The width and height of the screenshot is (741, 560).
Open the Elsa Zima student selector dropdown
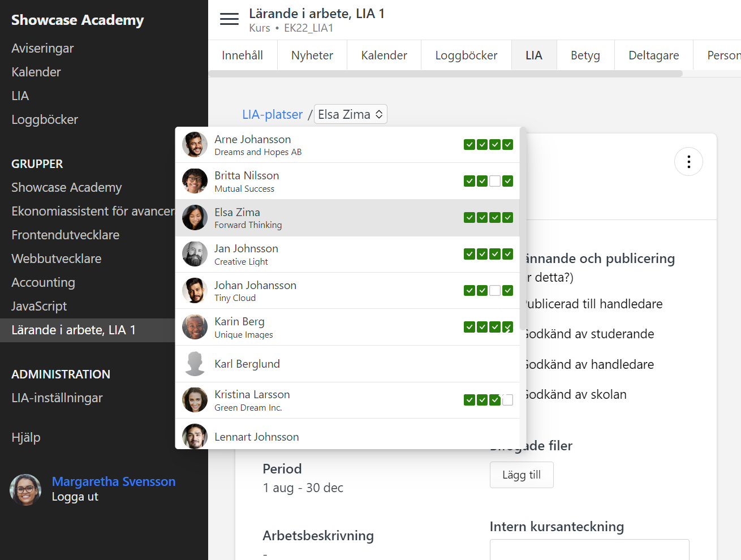tap(350, 114)
